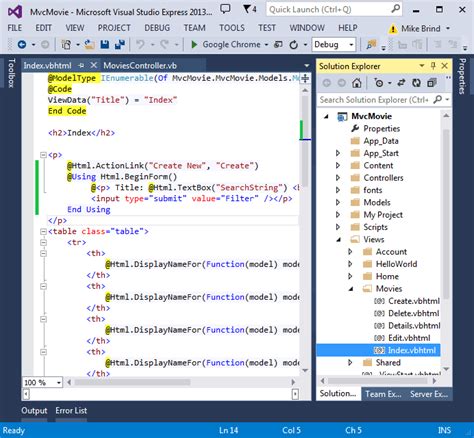Collapse the <p> code block outline
The width and height of the screenshot is (474, 438).
[x=43, y=155]
